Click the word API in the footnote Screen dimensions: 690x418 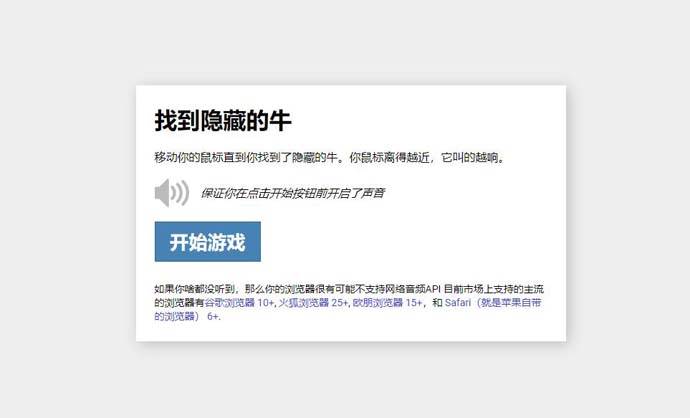[x=433, y=289]
